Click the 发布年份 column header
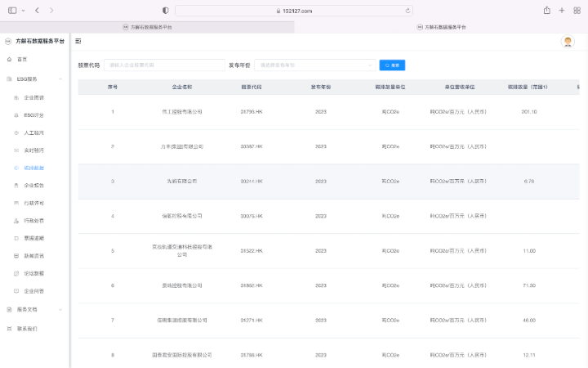This screenshot has width=588, height=368. pos(321,87)
